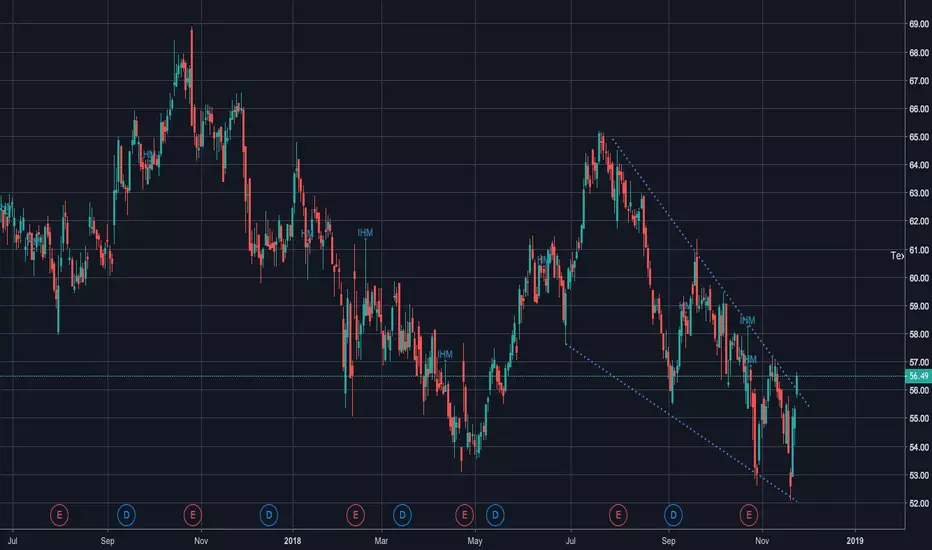
Task: Select the IHM label near the April 2018 candles
Action: pos(445,354)
